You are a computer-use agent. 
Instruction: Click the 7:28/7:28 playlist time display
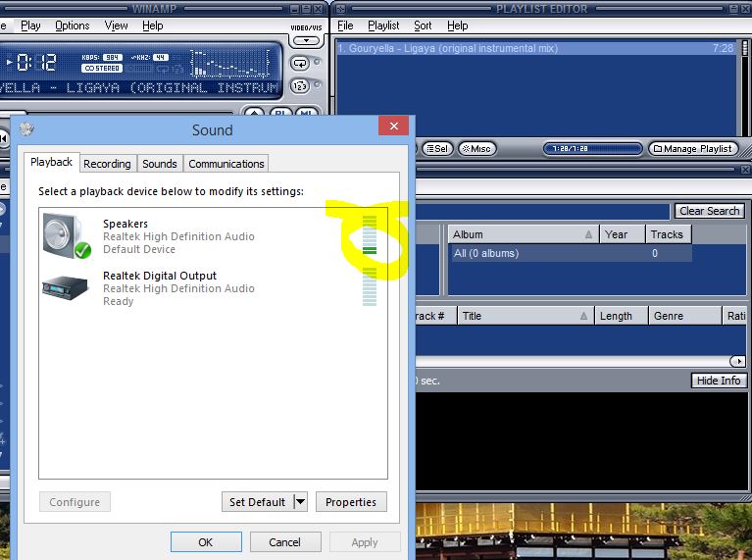click(593, 149)
